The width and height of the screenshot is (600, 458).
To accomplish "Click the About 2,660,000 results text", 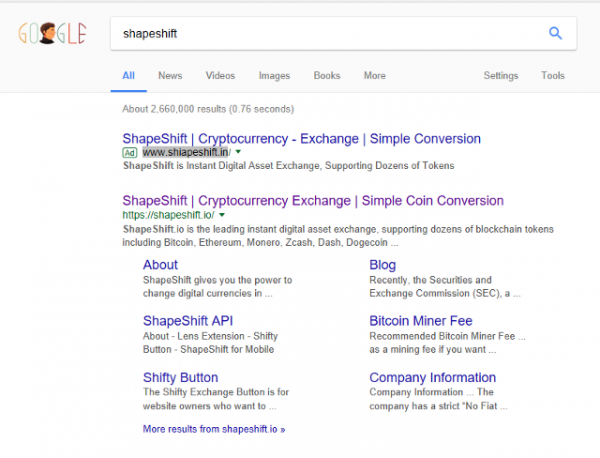I will (208, 109).
